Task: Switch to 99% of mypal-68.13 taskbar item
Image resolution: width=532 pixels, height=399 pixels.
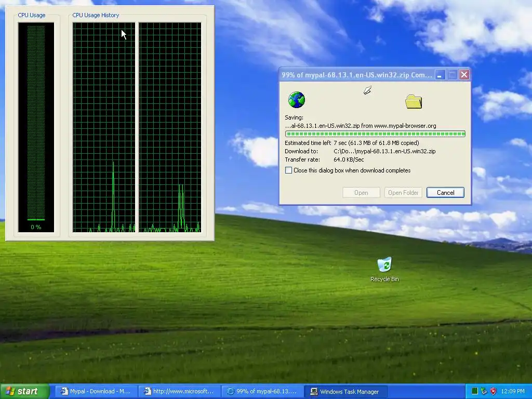Action: pyautogui.click(x=262, y=391)
